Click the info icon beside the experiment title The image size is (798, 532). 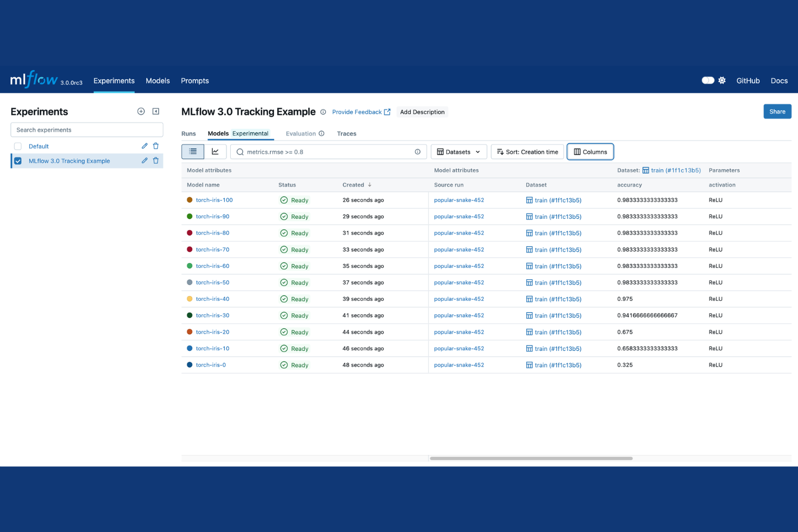click(x=323, y=112)
